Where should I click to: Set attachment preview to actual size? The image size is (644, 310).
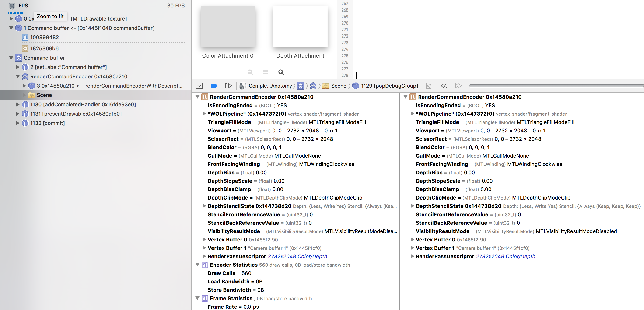(x=266, y=72)
